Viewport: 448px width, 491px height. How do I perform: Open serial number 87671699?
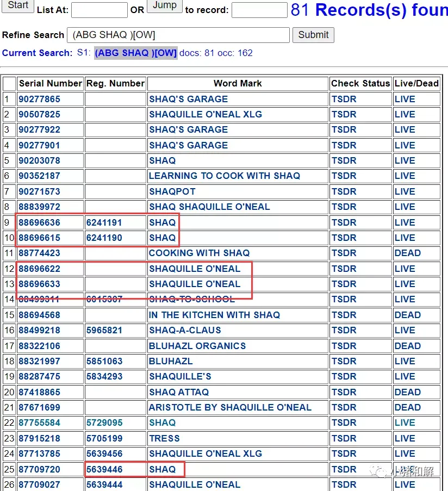[40, 407]
